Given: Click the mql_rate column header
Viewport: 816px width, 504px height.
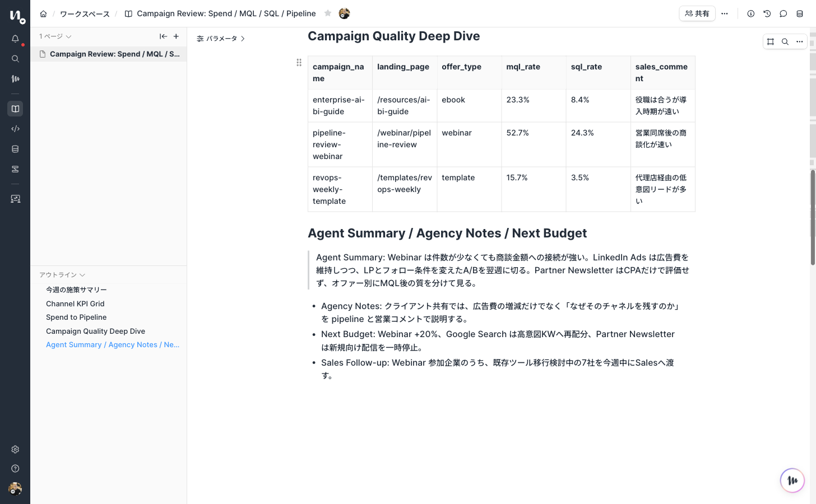Looking at the screenshot, I should 534,73.
